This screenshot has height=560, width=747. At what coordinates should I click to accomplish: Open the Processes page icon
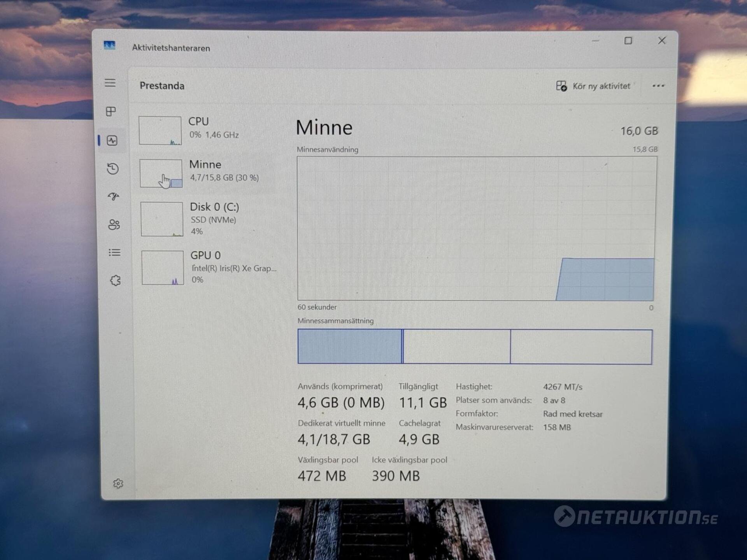click(x=111, y=112)
